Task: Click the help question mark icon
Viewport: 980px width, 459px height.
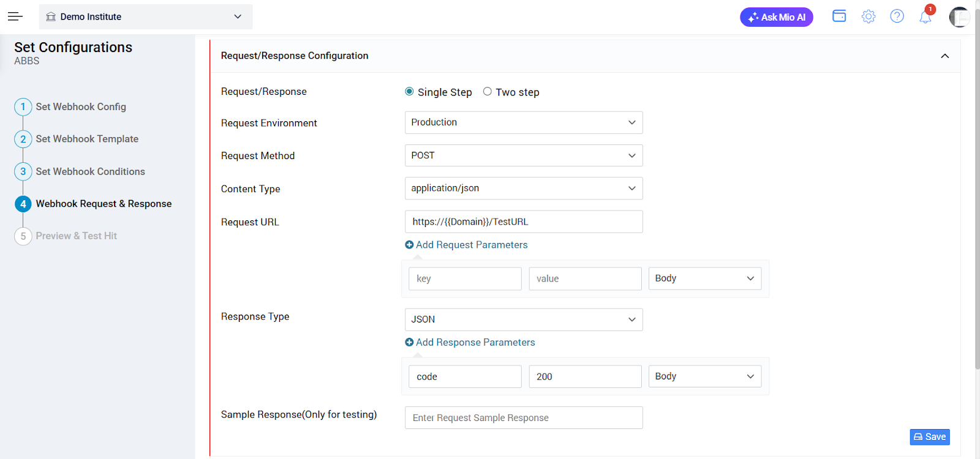Action: pos(897,17)
